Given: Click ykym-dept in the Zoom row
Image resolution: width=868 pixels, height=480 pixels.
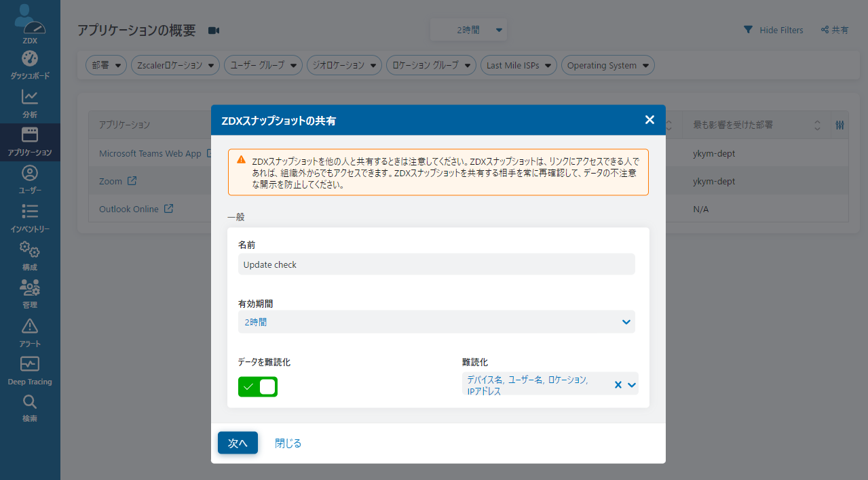Looking at the screenshot, I should point(714,181).
